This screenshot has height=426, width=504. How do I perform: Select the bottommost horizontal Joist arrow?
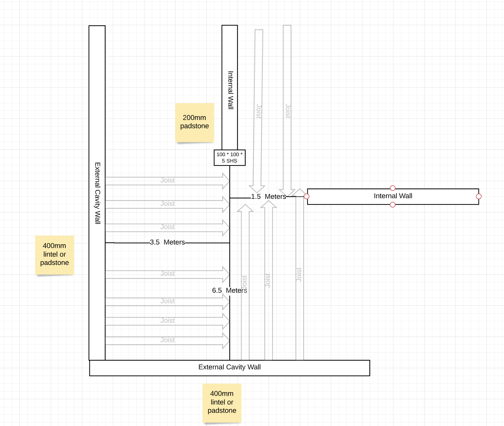tap(167, 340)
